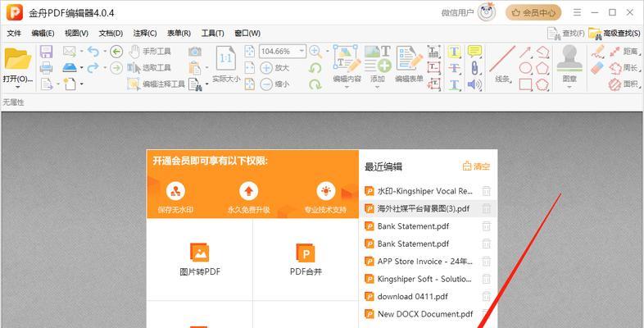Select the arrow drawing tool
This screenshot has width=644, height=328.
[x=525, y=52]
